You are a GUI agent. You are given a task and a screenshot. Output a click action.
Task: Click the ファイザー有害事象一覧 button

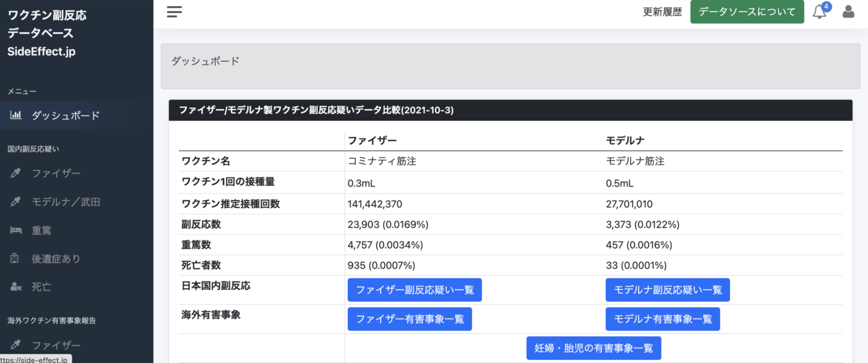(x=410, y=319)
